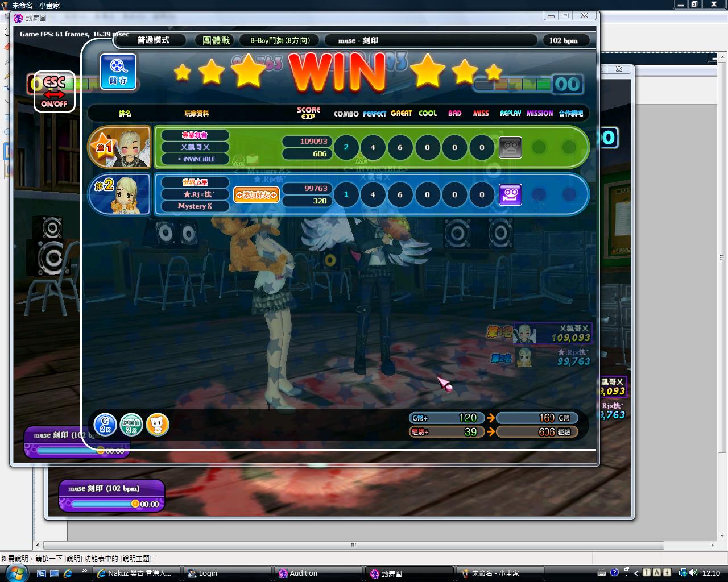Expand the quick launch overflow chevron
728x582 pixels.
point(85,570)
